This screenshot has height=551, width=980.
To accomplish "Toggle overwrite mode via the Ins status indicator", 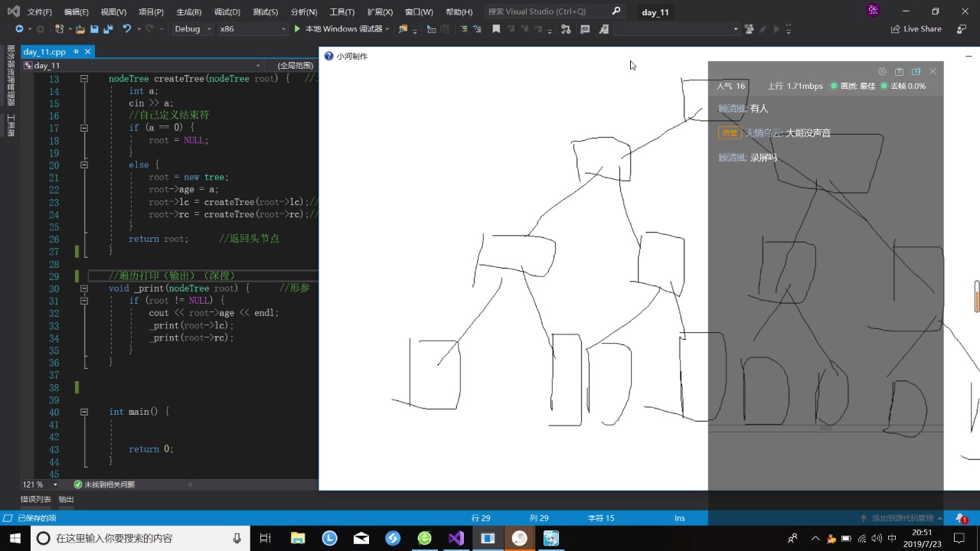I will pyautogui.click(x=679, y=518).
